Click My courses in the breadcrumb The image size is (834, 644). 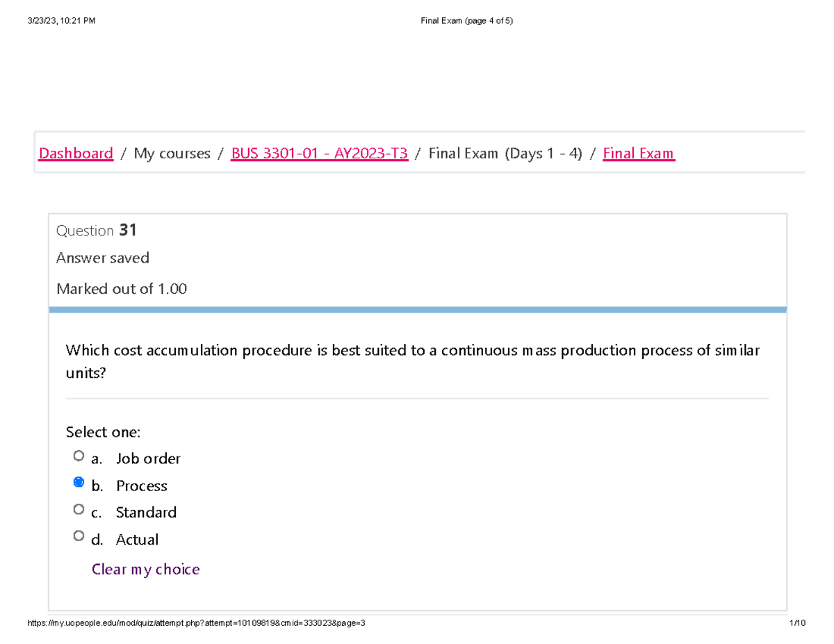tap(172, 154)
